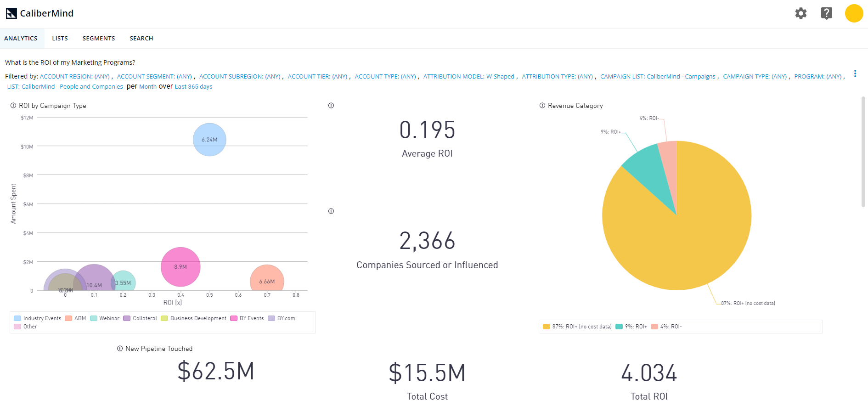Toggle BY.com legend swatch
The image size is (868, 412).
[x=271, y=318]
